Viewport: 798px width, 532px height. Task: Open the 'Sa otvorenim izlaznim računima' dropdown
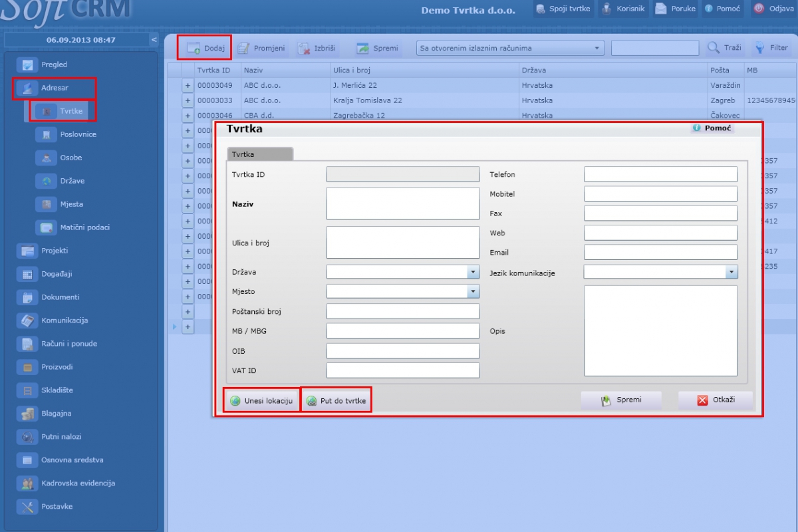510,48
